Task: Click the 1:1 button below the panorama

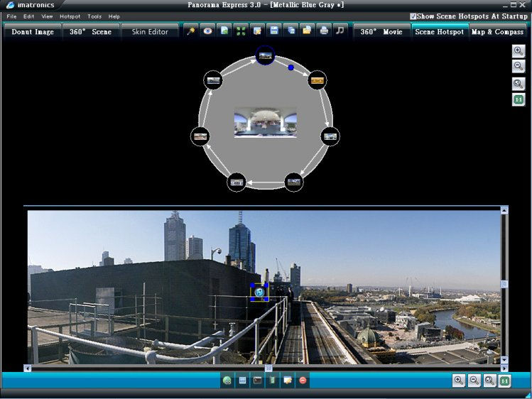Action: tap(504, 381)
